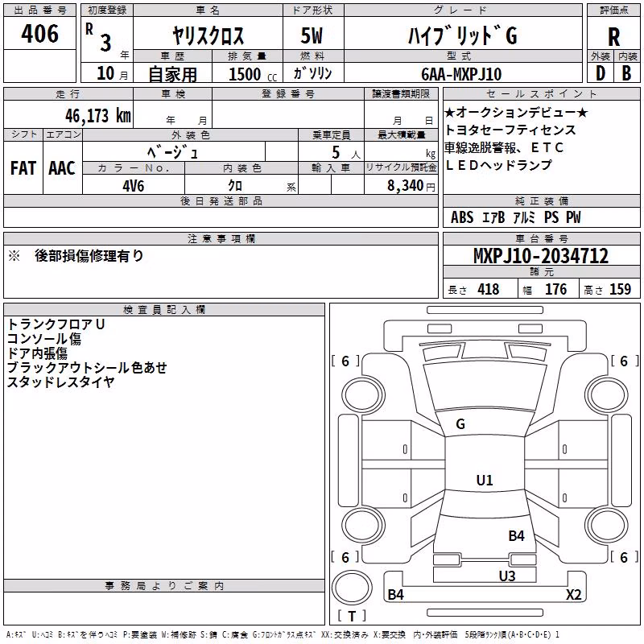The width and height of the screenshot is (644, 644).
Task: Select the note 後部損傷修理有り
Action: coord(89,256)
